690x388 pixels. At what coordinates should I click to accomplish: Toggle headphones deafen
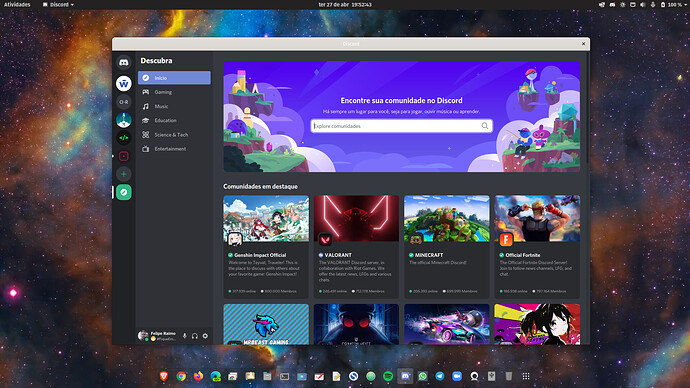click(x=195, y=336)
